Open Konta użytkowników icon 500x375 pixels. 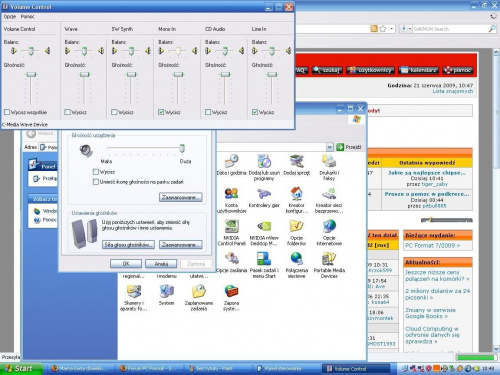231,194
